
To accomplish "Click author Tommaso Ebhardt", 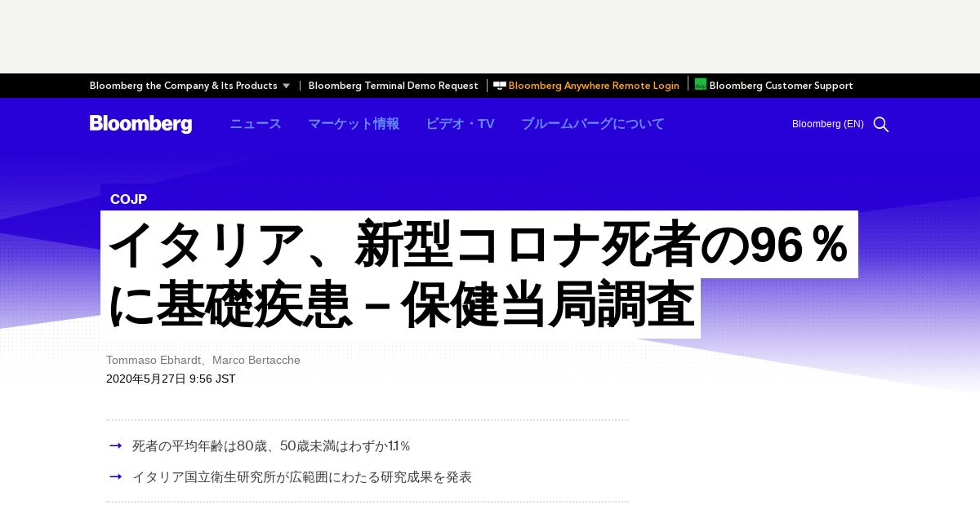I will coord(154,360).
